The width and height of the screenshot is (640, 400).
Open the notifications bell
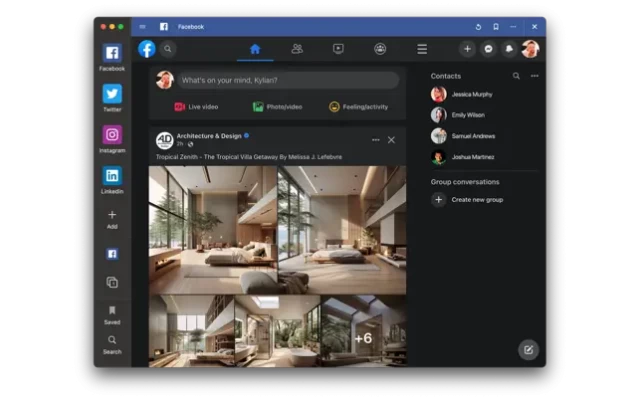coord(509,49)
